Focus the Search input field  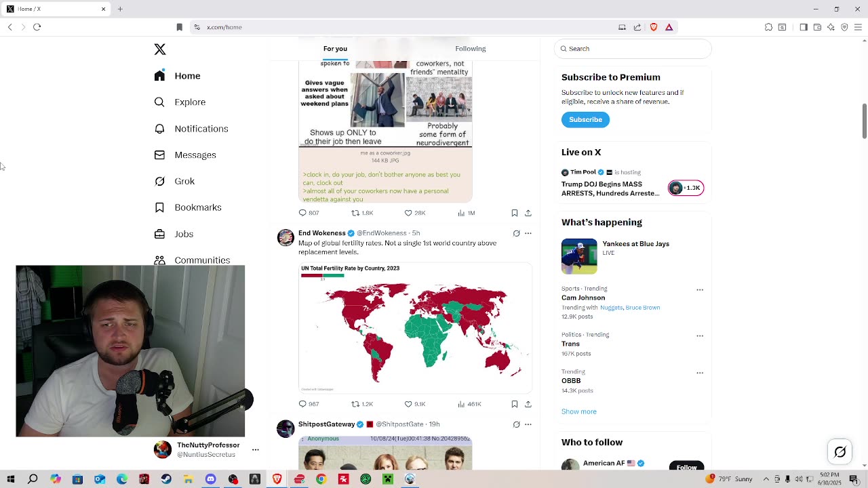coord(633,49)
